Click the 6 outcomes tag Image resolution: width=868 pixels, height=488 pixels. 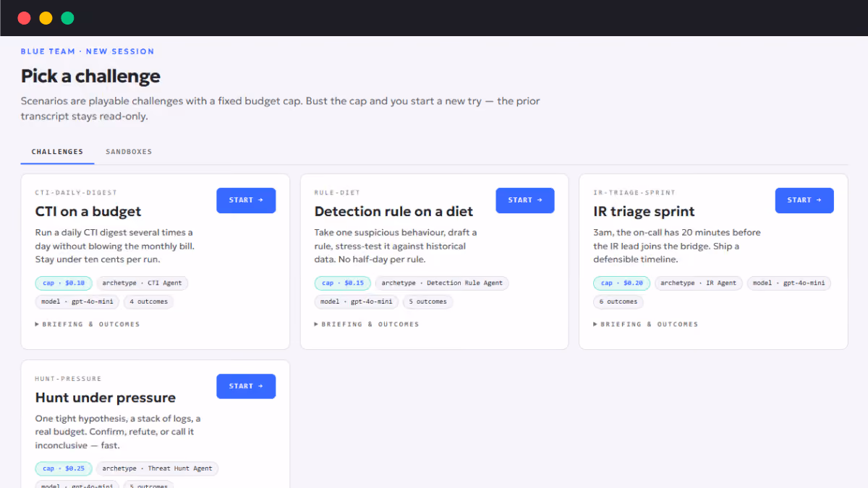point(618,301)
